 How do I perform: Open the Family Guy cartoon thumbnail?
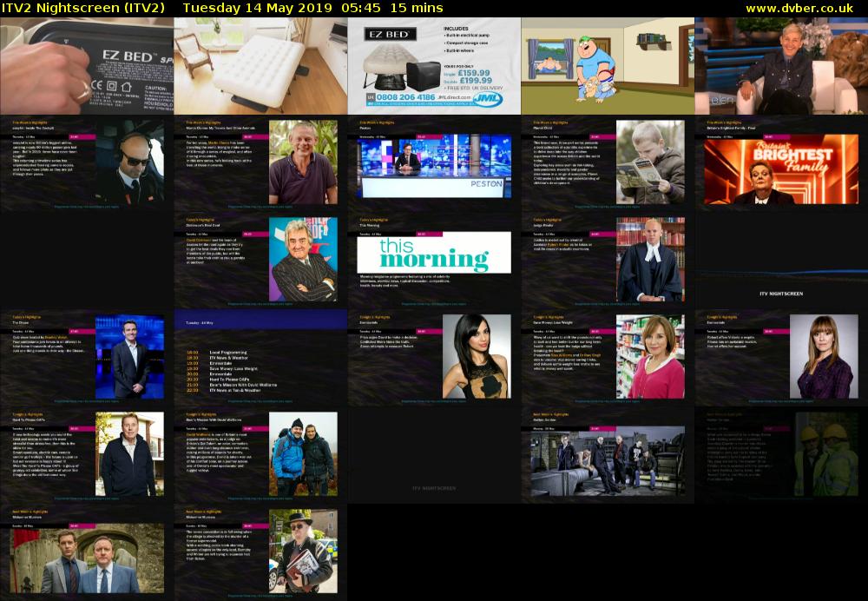point(608,66)
